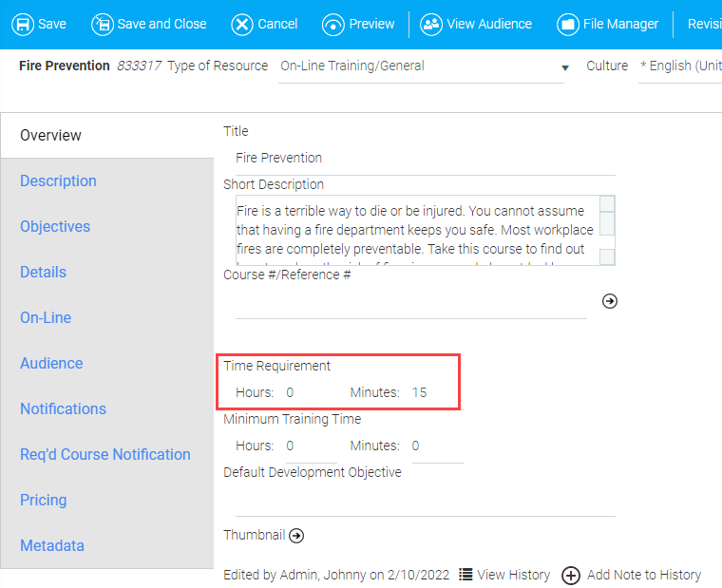Select the Pricing tab

pos(44,500)
